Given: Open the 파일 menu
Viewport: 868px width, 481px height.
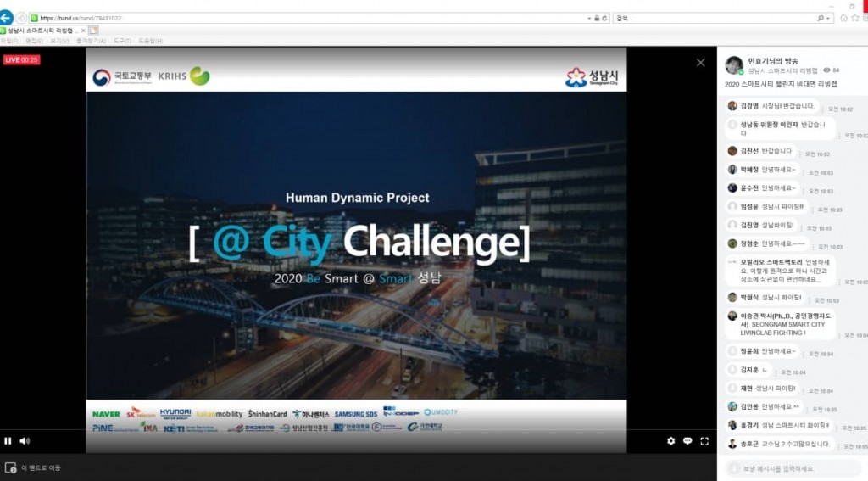Looking at the screenshot, I should [x=8, y=41].
